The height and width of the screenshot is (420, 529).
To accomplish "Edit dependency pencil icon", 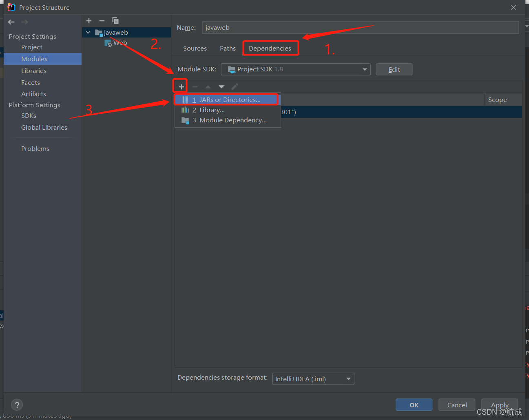I will 235,86.
